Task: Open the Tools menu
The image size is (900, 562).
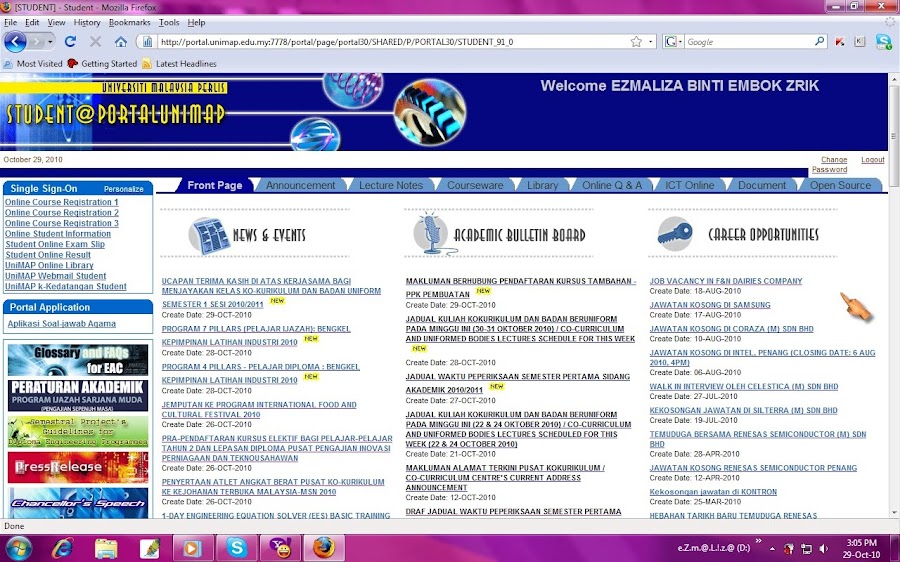Action: click(x=169, y=22)
